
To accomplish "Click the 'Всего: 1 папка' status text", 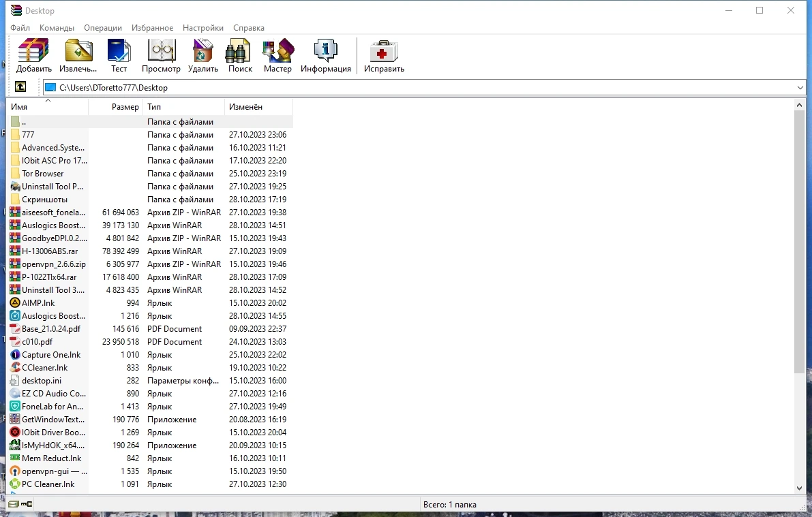I will click(449, 504).
